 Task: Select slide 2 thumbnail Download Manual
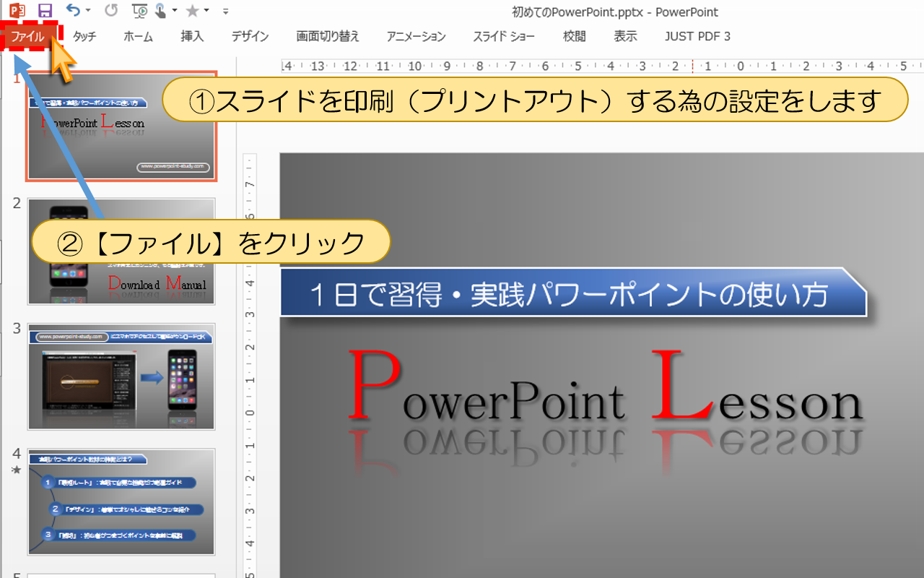(x=121, y=251)
